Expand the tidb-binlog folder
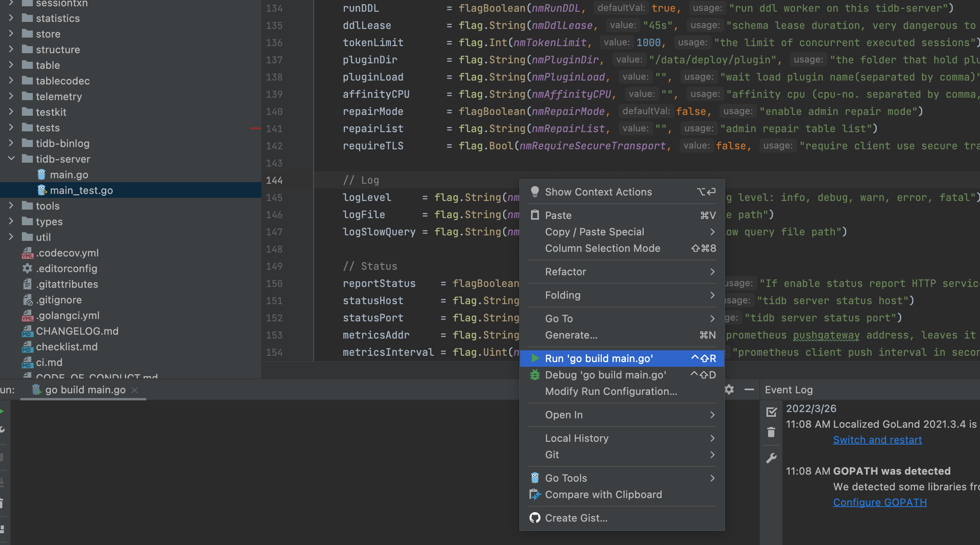The width and height of the screenshot is (980, 545). tap(11, 143)
